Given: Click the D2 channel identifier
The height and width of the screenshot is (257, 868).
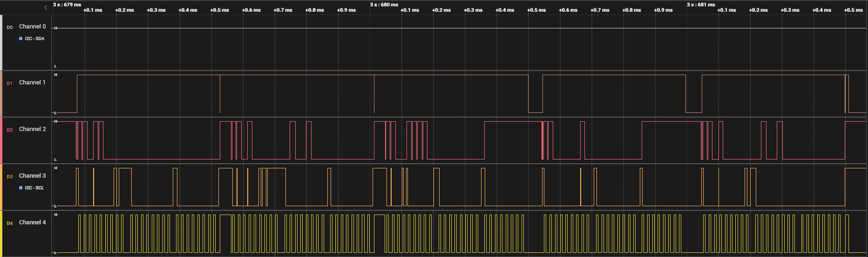Looking at the screenshot, I should tap(10, 130).
